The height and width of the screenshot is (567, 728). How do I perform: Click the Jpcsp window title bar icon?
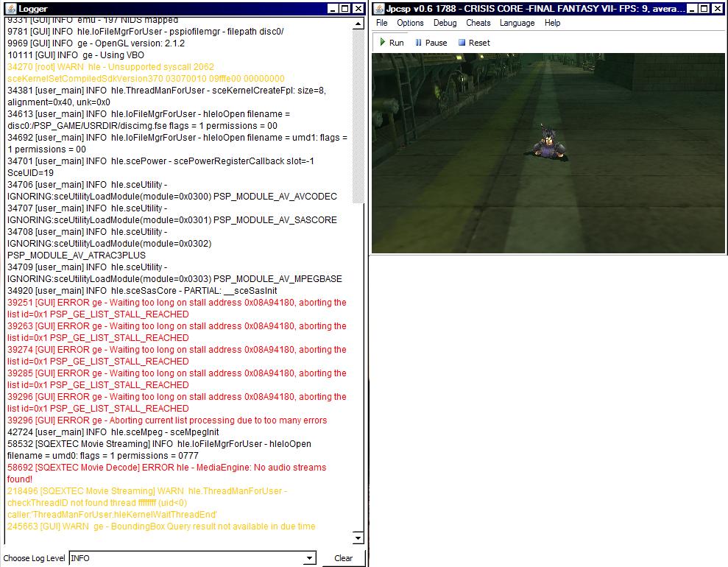[x=378, y=9]
